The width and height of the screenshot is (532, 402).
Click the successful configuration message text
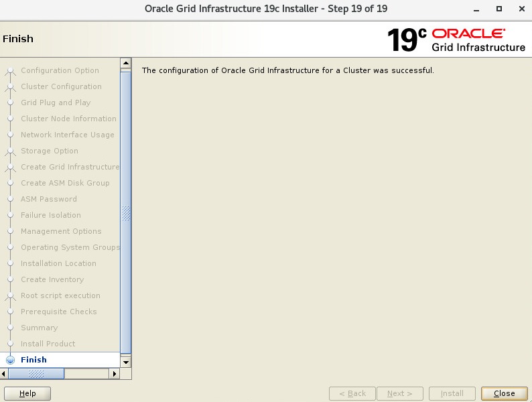coord(287,70)
